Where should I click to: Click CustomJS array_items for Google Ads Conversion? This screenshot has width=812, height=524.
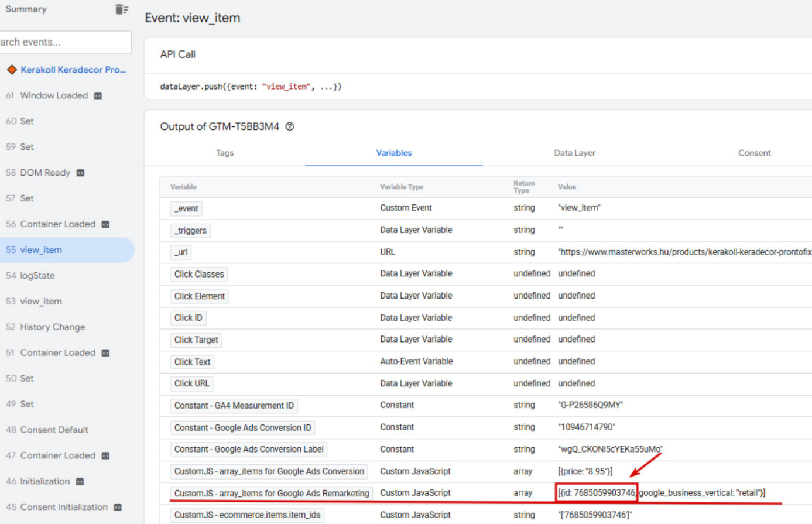click(x=269, y=471)
